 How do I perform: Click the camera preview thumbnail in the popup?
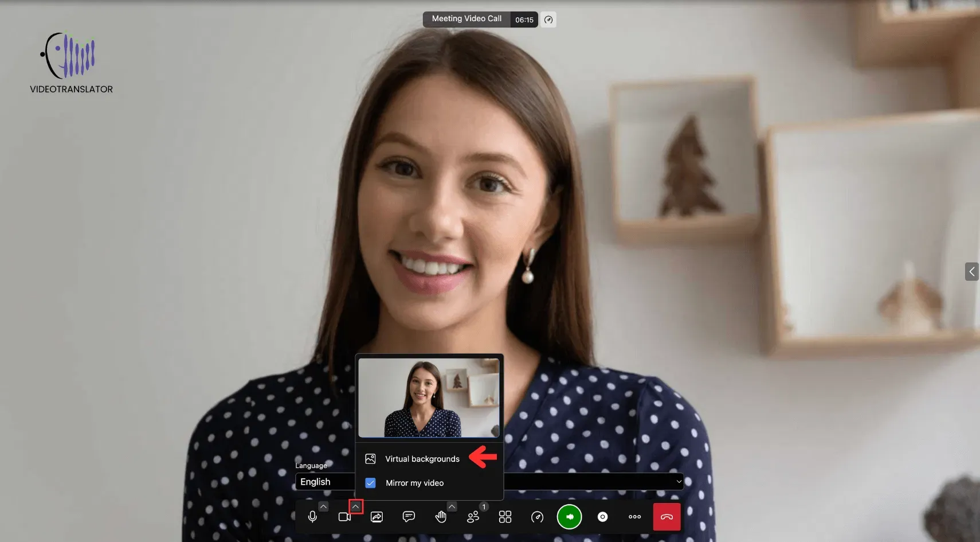tap(429, 397)
